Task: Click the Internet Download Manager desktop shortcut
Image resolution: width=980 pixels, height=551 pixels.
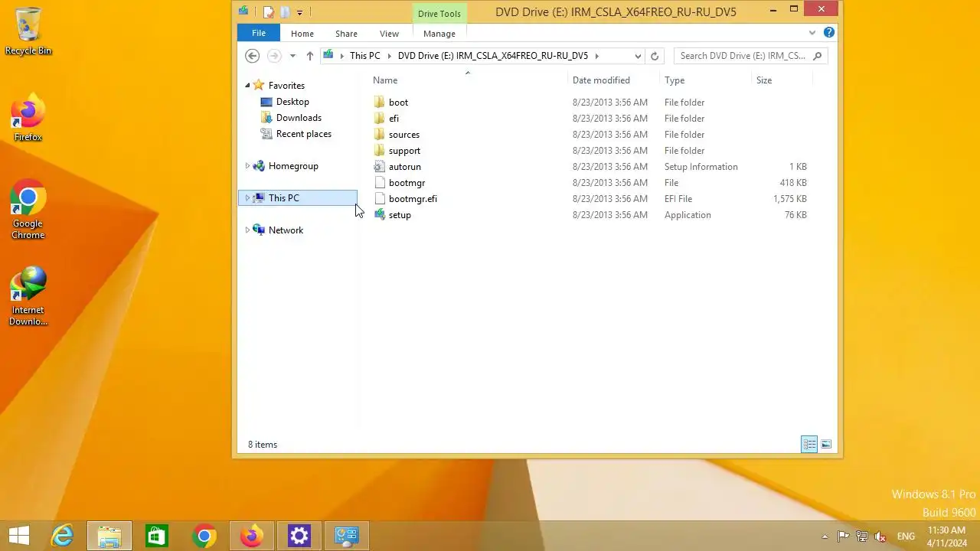Action: point(28,296)
